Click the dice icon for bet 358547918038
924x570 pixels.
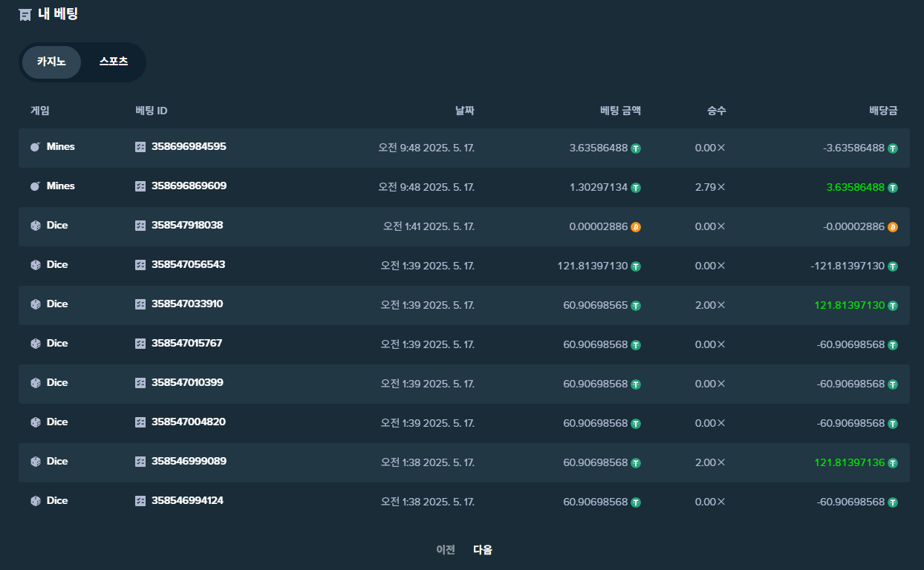[36, 226]
